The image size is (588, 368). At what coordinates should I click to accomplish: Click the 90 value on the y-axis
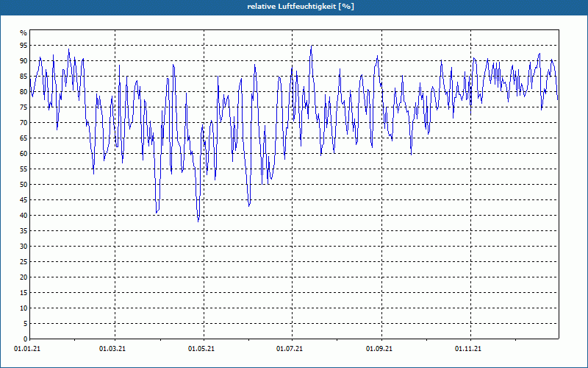pyautogui.click(x=23, y=61)
